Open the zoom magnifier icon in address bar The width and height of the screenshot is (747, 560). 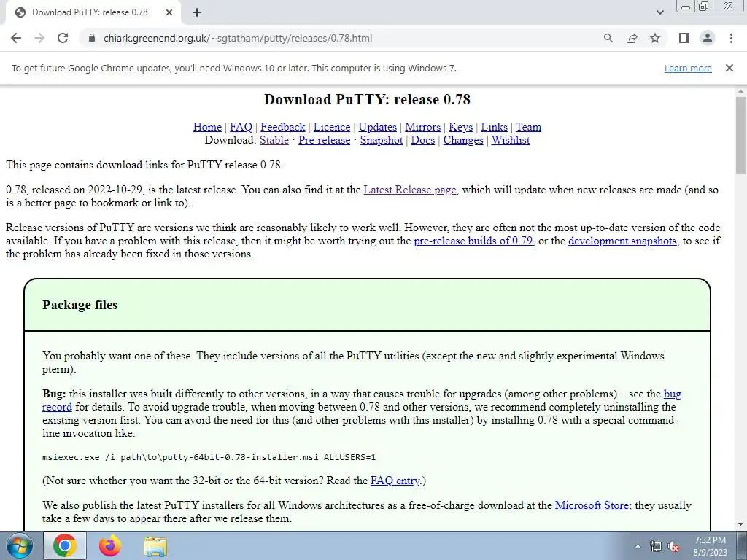[x=608, y=38]
